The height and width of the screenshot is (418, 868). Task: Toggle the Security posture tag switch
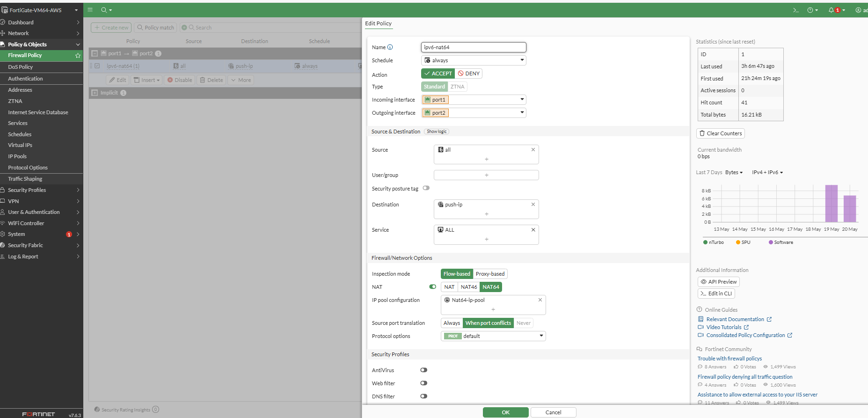click(426, 188)
